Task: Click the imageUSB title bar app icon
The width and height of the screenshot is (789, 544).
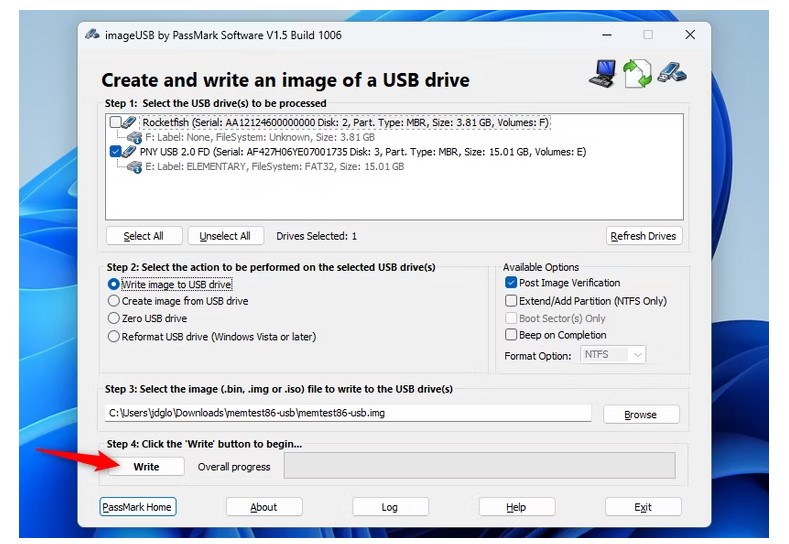Action: [x=93, y=34]
